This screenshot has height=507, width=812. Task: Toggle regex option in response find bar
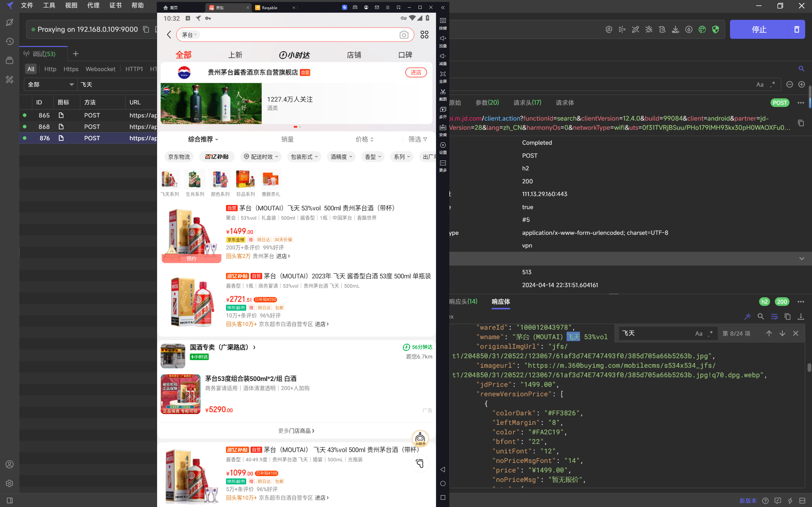[x=710, y=333]
